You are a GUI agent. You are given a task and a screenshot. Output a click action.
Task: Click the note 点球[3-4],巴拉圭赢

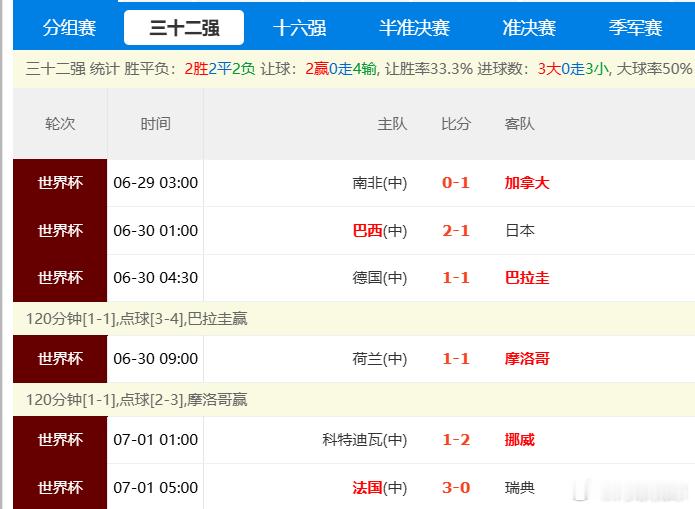click(x=183, y=319)
